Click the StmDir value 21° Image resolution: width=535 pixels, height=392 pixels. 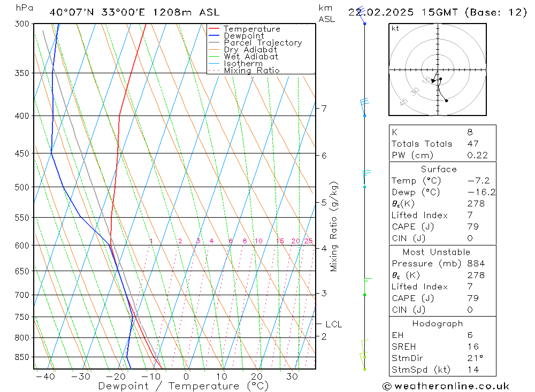[475, 358]
